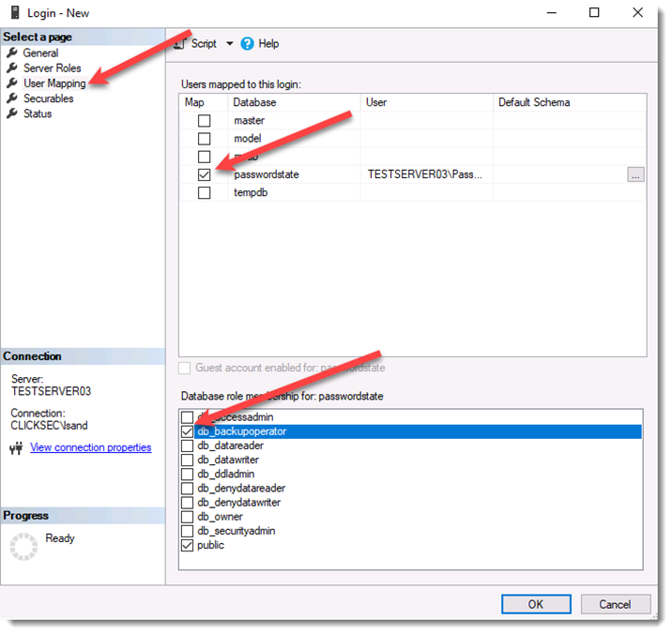Switch to the Server Roles page
Viewport: 672px width, 634px height.
52,68
